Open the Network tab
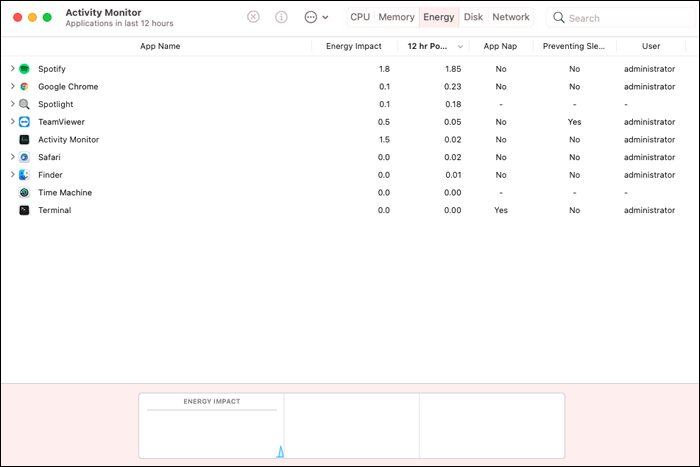Screen dimensions: 700x467 [x=511, y=17]
